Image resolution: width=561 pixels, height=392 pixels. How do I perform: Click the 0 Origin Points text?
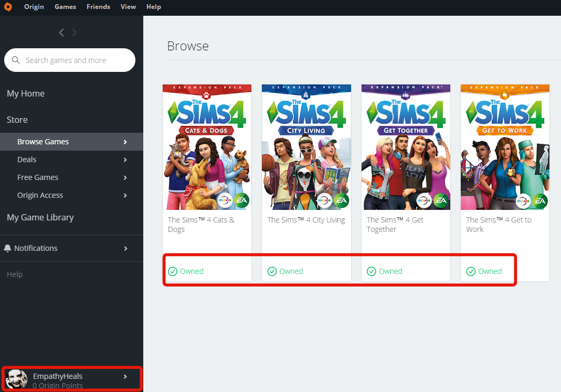[x=58, y=386]
